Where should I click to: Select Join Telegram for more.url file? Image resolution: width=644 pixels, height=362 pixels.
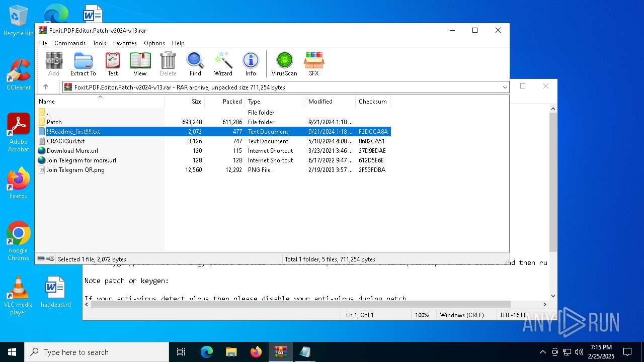pos(213,160)
